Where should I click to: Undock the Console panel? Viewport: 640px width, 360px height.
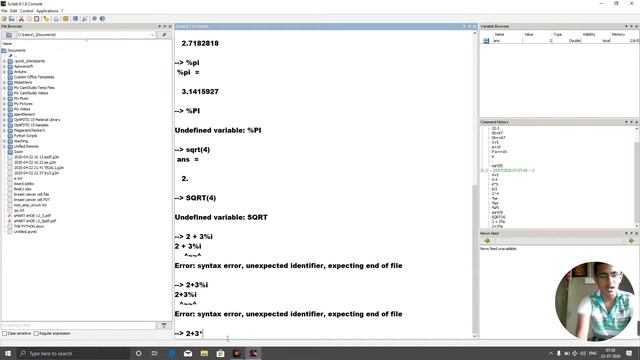pyautogui.click(x=469, y=27)
